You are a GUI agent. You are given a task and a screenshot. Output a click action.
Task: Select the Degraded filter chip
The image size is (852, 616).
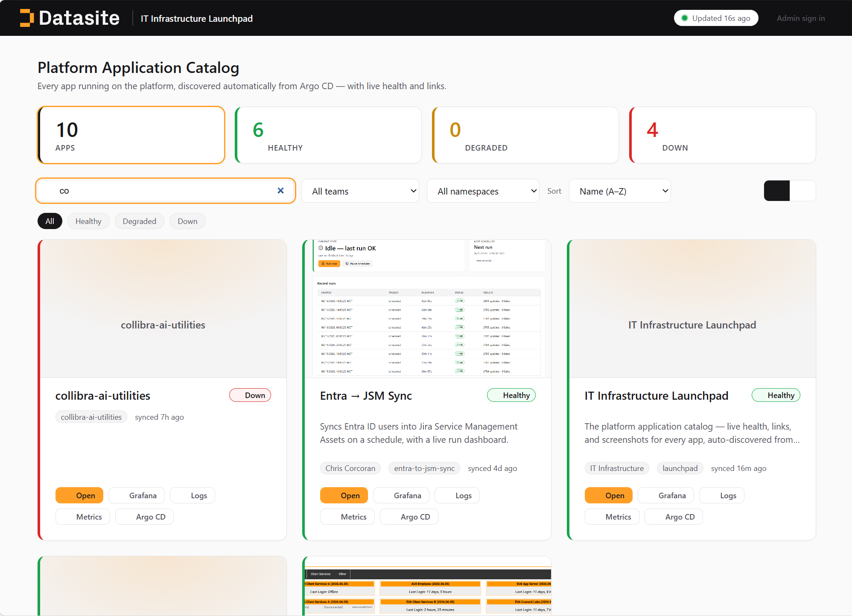pos(140,221)
